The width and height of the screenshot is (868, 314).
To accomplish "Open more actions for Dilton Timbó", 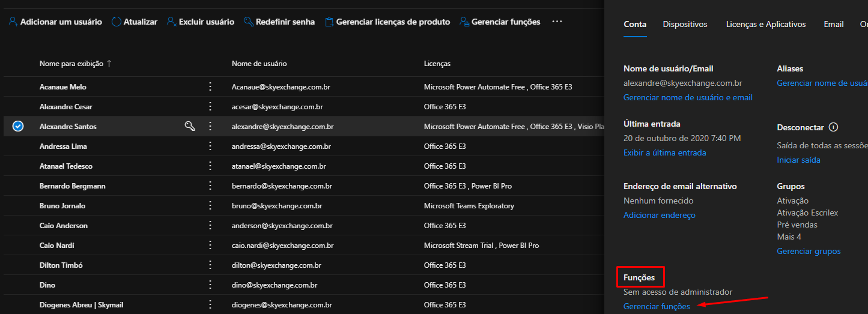I will point(210,265).
